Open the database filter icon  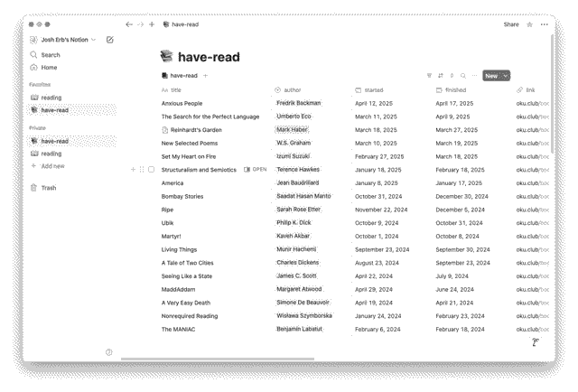(x=429, y=76)
